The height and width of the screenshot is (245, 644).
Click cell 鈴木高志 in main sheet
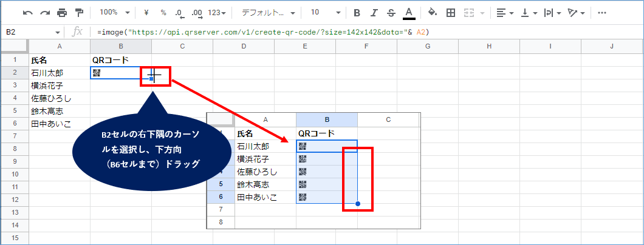point(60,111)
